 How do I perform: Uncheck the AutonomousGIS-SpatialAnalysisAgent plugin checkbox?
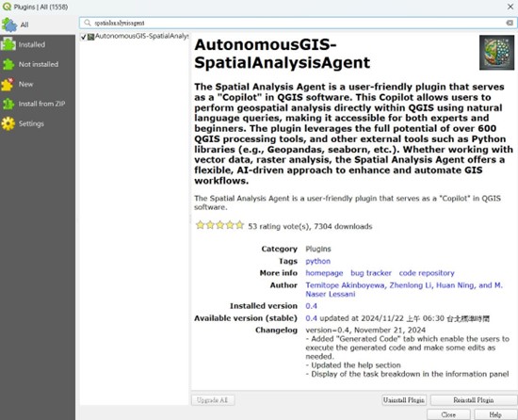(84, 37)
